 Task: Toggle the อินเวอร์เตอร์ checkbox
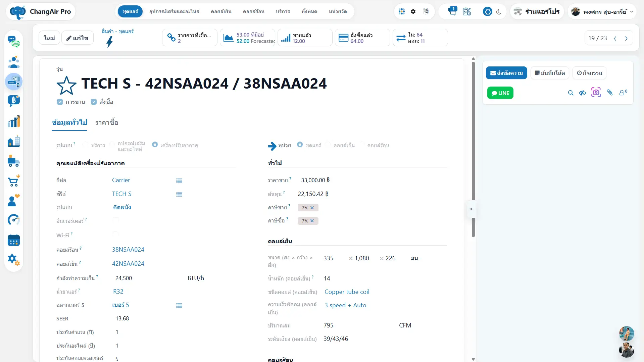point(115,220)
